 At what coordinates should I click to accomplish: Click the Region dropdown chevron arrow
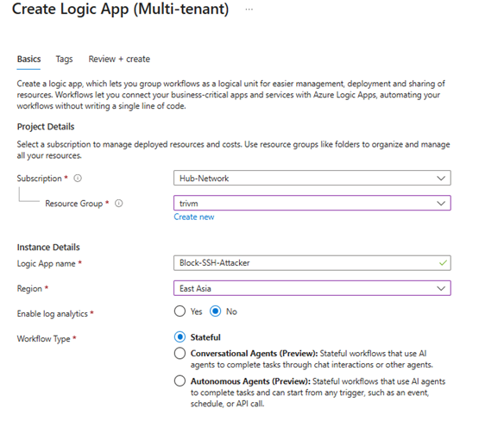[x=441, y=288]
